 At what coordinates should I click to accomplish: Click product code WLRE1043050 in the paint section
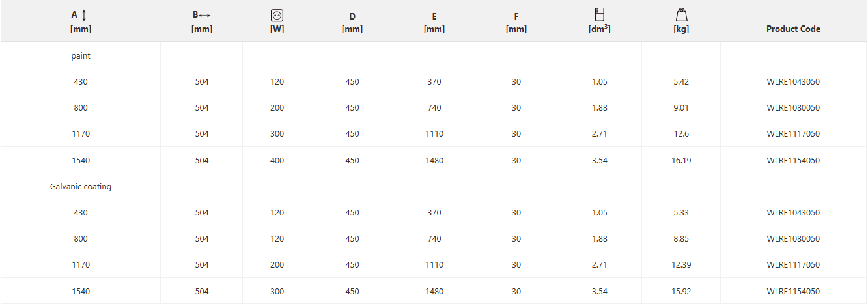[793, 82]
